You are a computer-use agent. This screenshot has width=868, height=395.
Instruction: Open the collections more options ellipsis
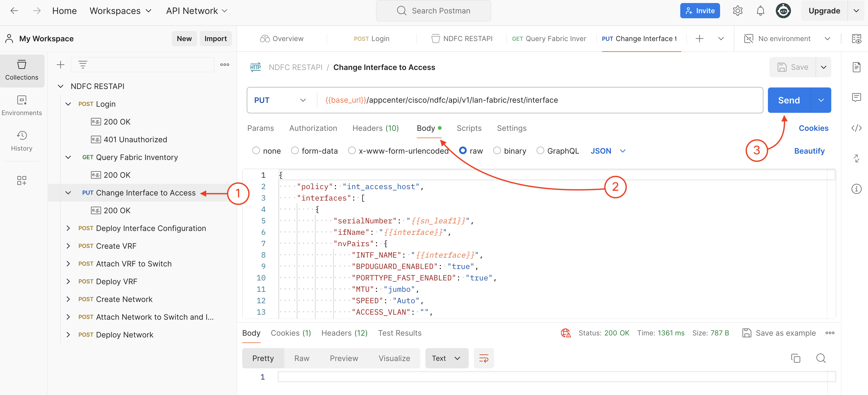click(225, 65)
